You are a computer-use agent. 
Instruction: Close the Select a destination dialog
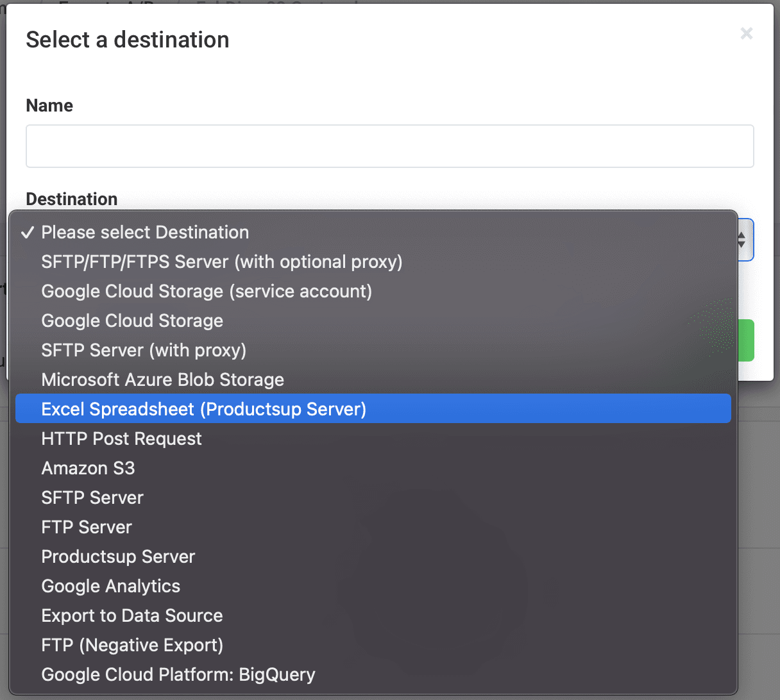pos(746,33)
